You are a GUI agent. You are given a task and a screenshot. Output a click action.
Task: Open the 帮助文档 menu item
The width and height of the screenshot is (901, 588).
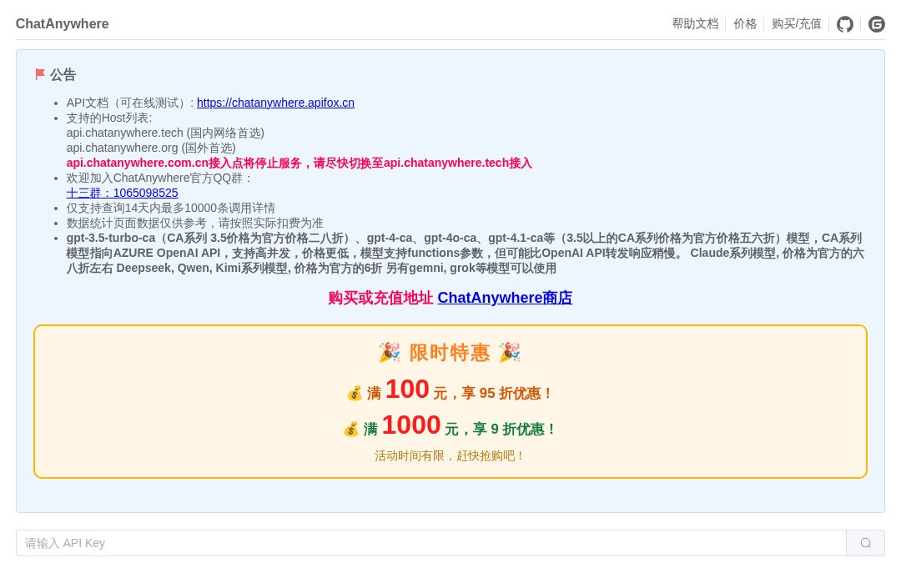pyautogui.click(x=695, y=24)
